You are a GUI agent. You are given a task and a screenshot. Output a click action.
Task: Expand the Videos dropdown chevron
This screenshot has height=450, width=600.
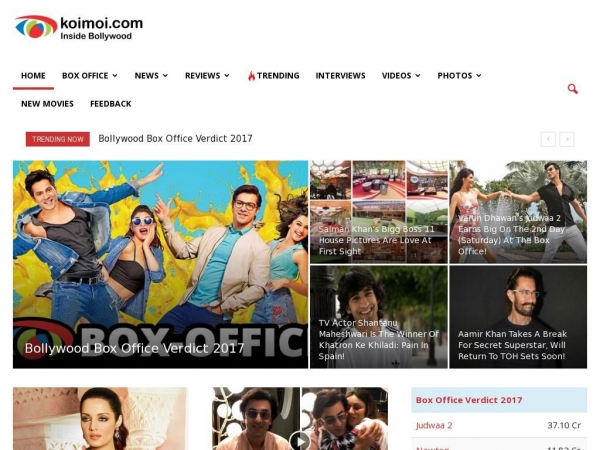click(418, 76)
